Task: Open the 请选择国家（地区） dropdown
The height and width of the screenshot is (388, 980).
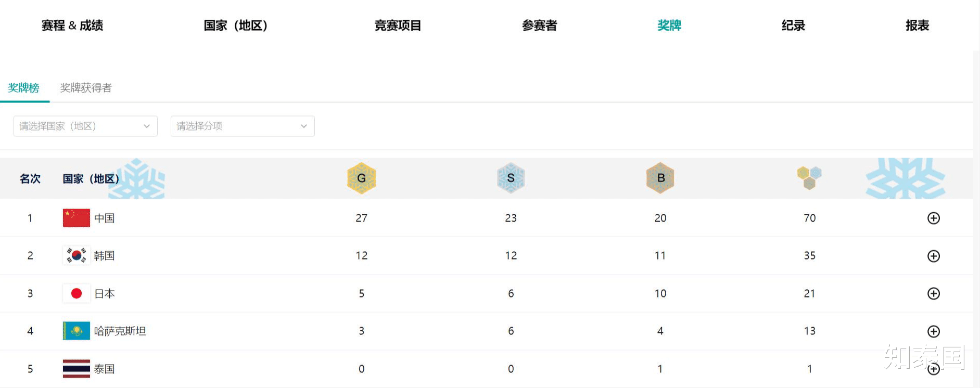Action: (x=85, y=126)
